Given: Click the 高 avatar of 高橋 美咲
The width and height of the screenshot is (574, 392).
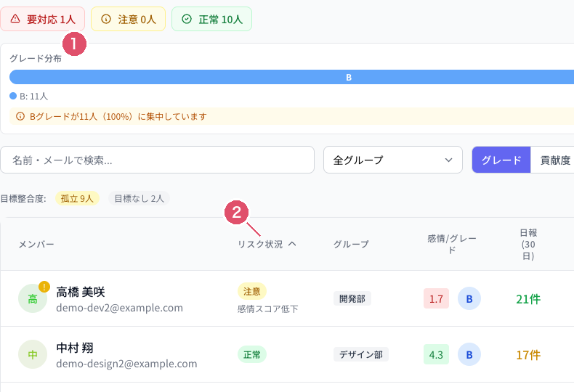Looking at the screenshot, I should [x=33, y=299].
